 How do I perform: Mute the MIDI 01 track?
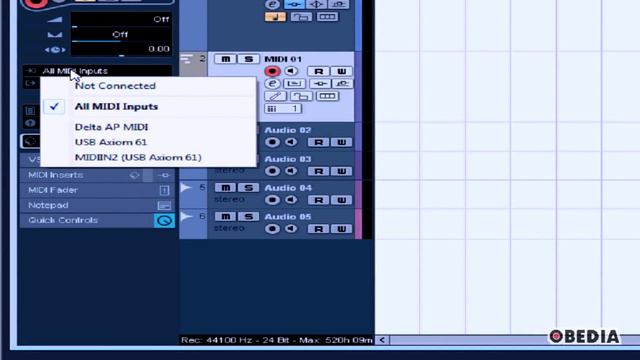pyautogui.click(x=225, y=59)
